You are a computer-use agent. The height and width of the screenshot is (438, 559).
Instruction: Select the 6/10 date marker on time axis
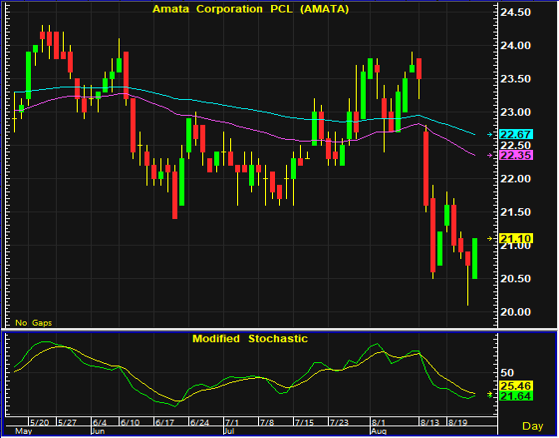click(130, 423)
